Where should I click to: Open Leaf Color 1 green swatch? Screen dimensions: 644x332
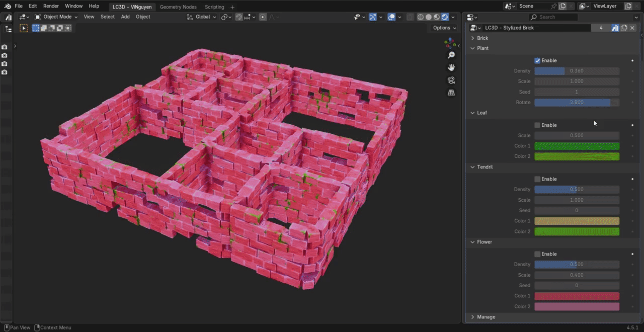pyautogui.click(x=577, y=146)
